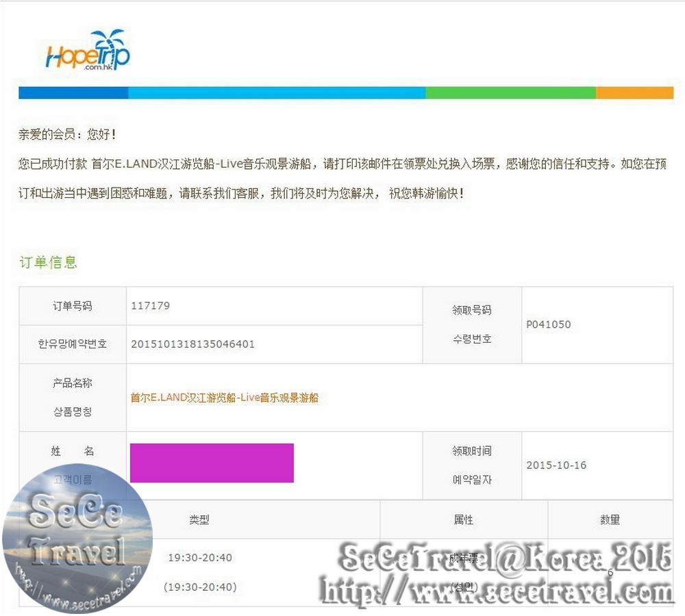This screenshot has height=616, width=685.
Task: Click the paragraph line starting 订和出游当中遇到困惑
Action: [241, 193]
